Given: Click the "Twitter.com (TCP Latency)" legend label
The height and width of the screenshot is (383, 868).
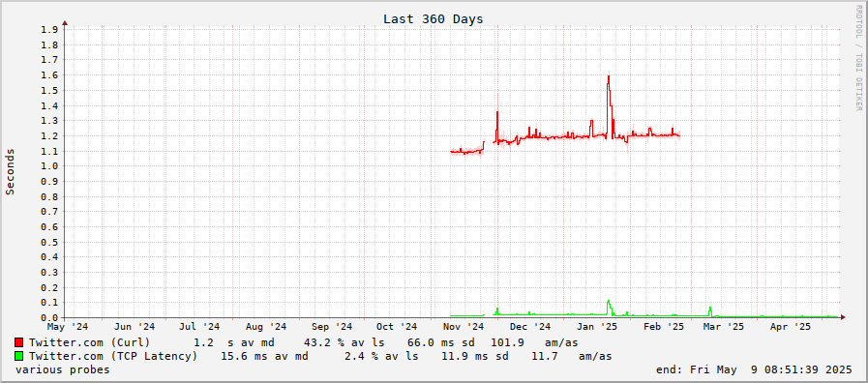Looking at the screenshot, I should point(113,357).
